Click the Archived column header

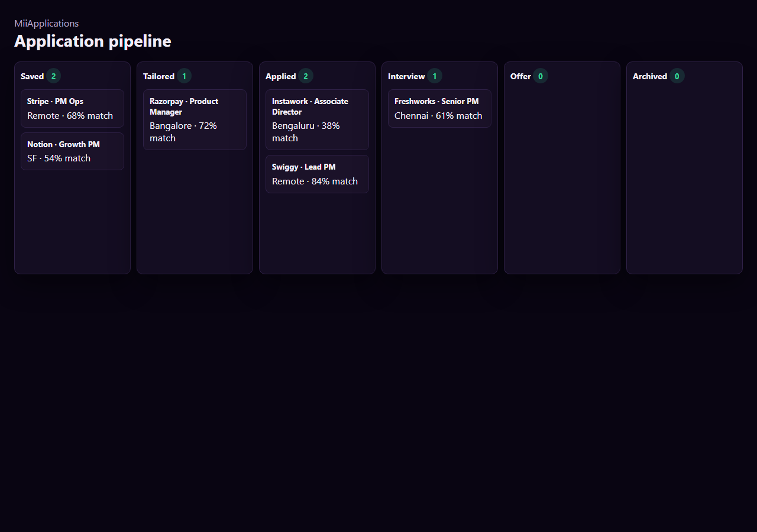649,76
